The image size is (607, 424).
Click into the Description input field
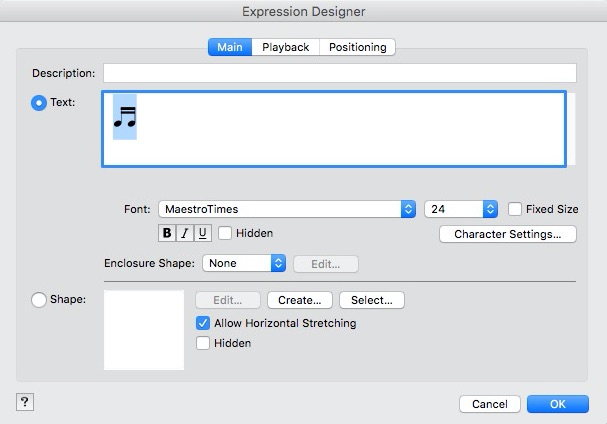340,73
